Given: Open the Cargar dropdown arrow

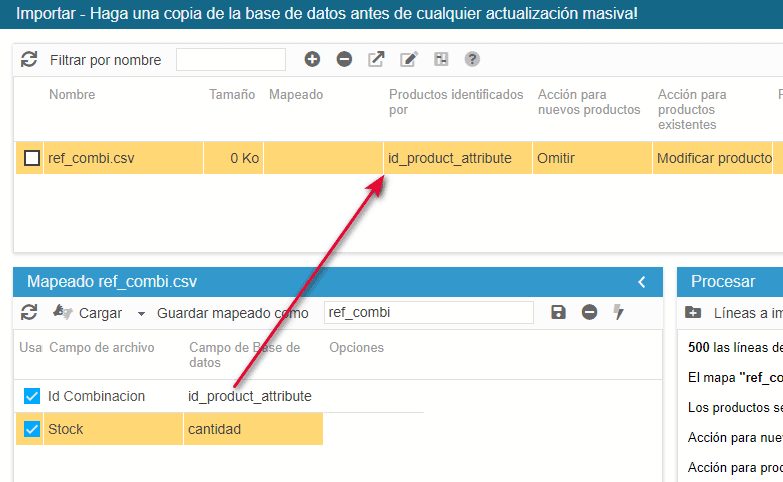Looking at the screenshot, I should [x=141, y=314].
